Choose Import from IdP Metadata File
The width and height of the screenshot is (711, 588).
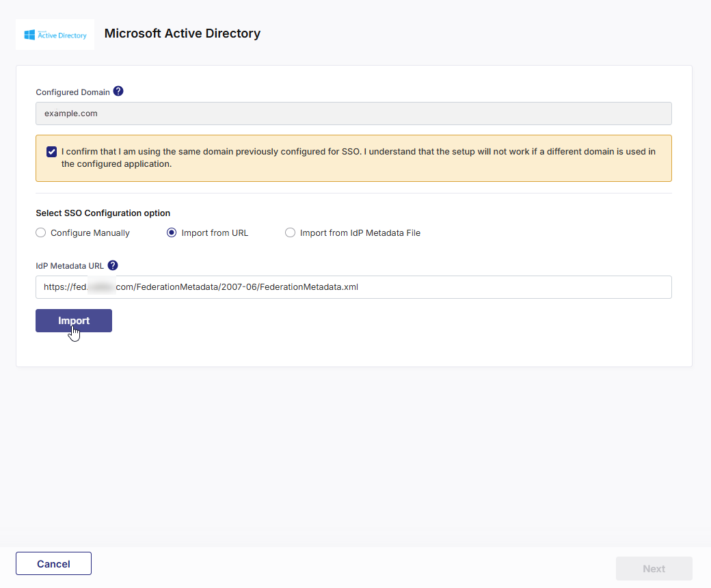click(x=290, y=232)
